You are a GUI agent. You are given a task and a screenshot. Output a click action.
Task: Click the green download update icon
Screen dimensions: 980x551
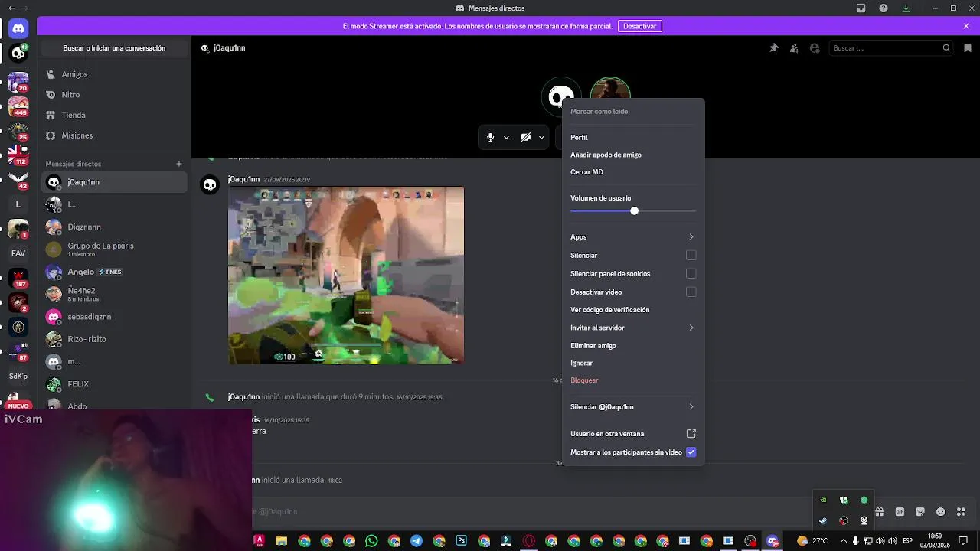point(906,8)
